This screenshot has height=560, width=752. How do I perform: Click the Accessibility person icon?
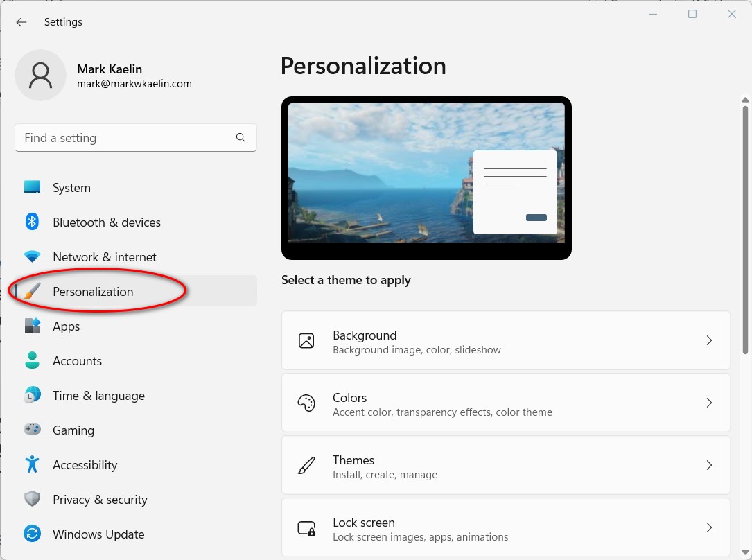[32, 464]
